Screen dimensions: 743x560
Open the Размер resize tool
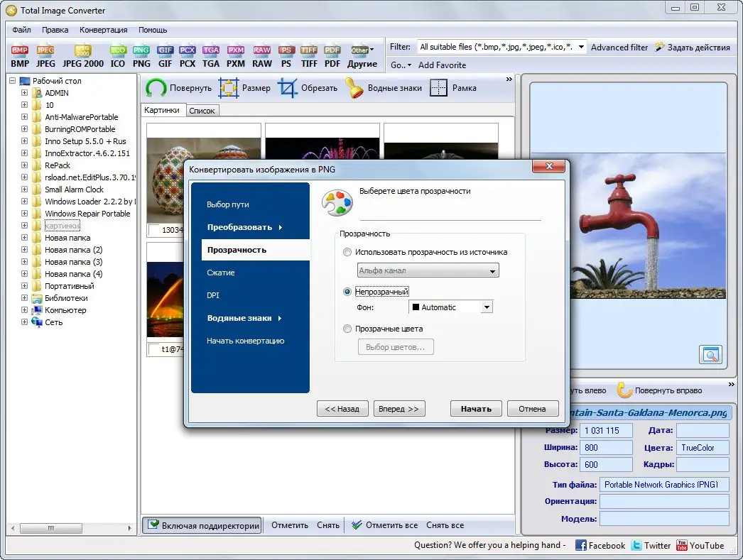point(244,88)
